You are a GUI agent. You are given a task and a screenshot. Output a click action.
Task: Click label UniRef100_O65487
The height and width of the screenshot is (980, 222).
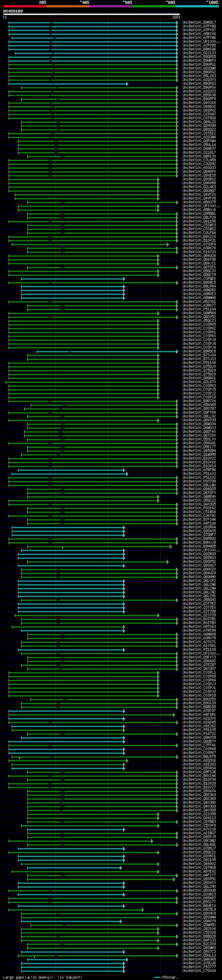pyautogui.click(x=199, y=898)
